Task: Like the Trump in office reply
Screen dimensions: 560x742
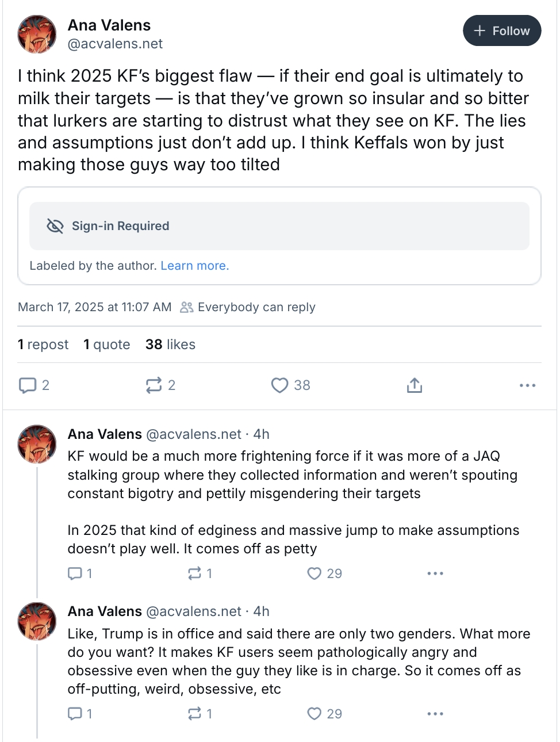Action: tap(314, 714)
